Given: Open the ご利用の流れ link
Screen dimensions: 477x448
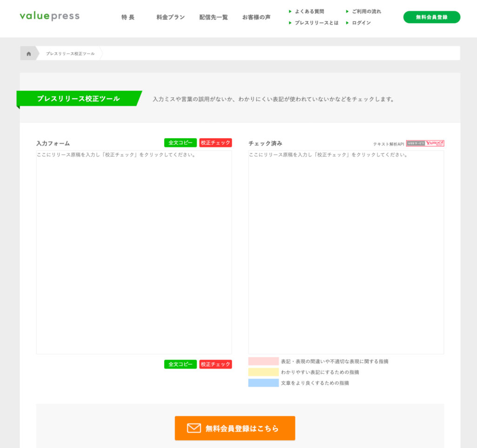Looking at the screenshot, I should pos(366,11).
